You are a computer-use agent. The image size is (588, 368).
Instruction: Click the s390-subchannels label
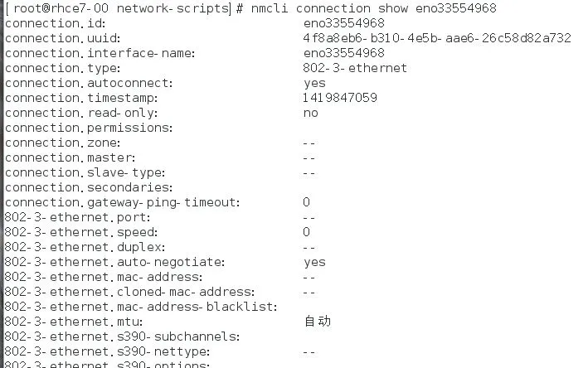tap(122, 337)
